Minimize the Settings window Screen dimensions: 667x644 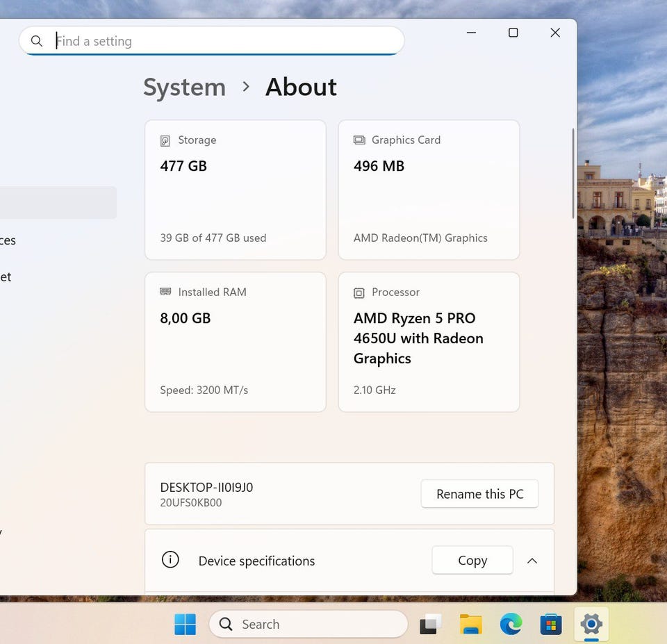tap(471, 33)
